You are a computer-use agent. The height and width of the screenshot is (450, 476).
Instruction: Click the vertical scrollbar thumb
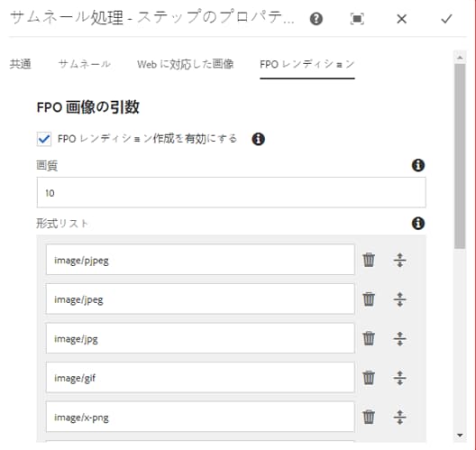click(460, 156)
